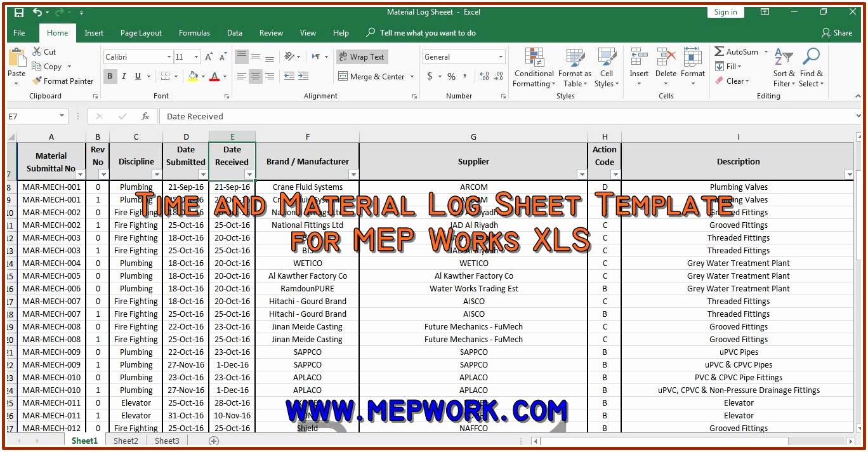Click the Clear eraser command

pyautogui.click(x=732, y=81)
